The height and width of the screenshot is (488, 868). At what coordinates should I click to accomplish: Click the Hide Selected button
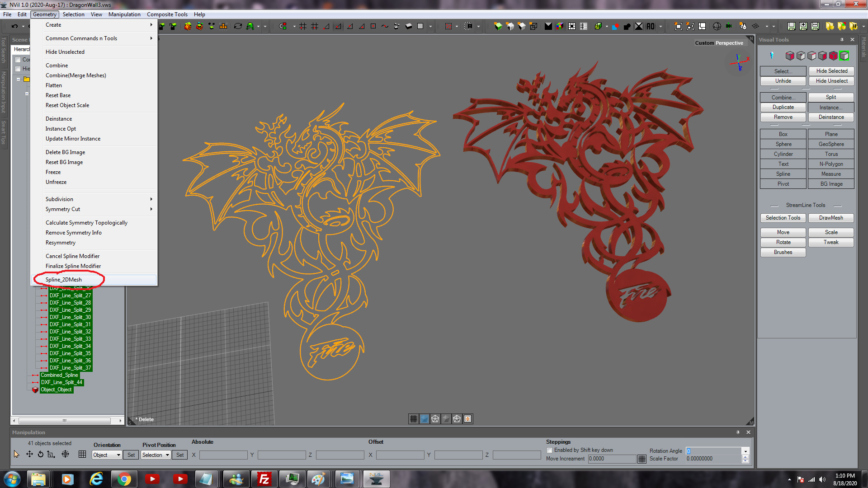pos(831,71)
